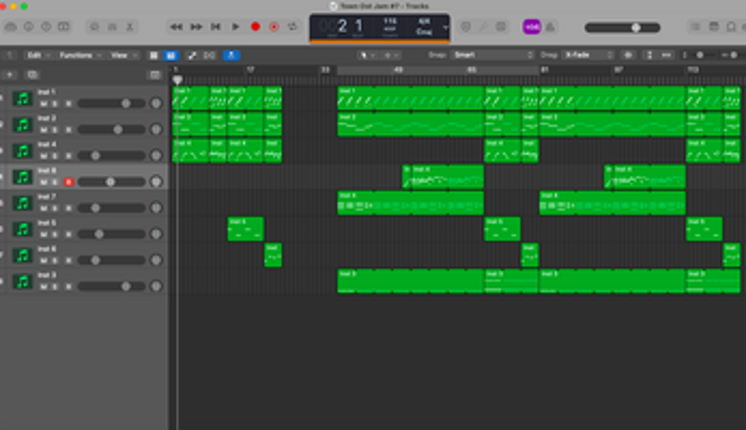Click the Rewind transport button
Screen dimensions: 746x430
(177, 27)
